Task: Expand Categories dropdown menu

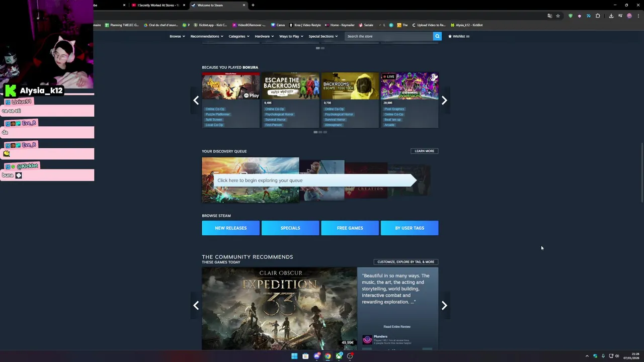Action: point(239,36)
